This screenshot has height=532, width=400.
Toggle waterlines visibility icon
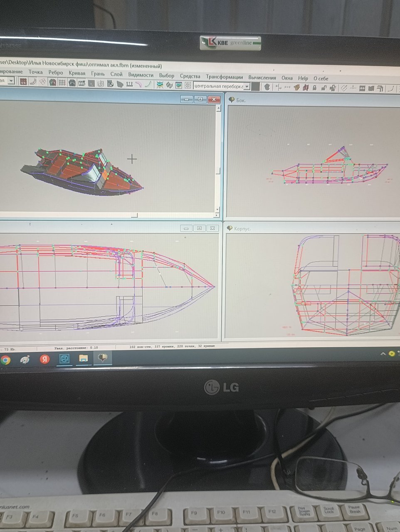pos(91,84)
